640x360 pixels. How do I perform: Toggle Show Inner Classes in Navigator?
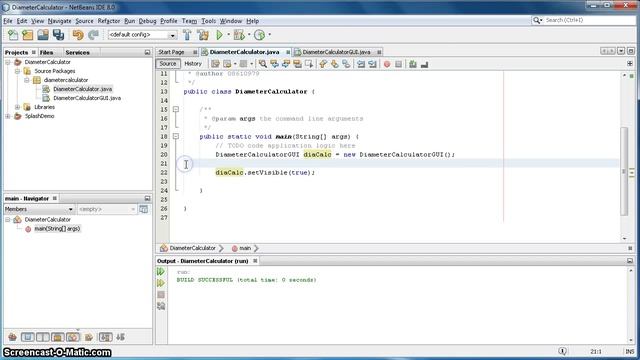(x=73, y=337)
